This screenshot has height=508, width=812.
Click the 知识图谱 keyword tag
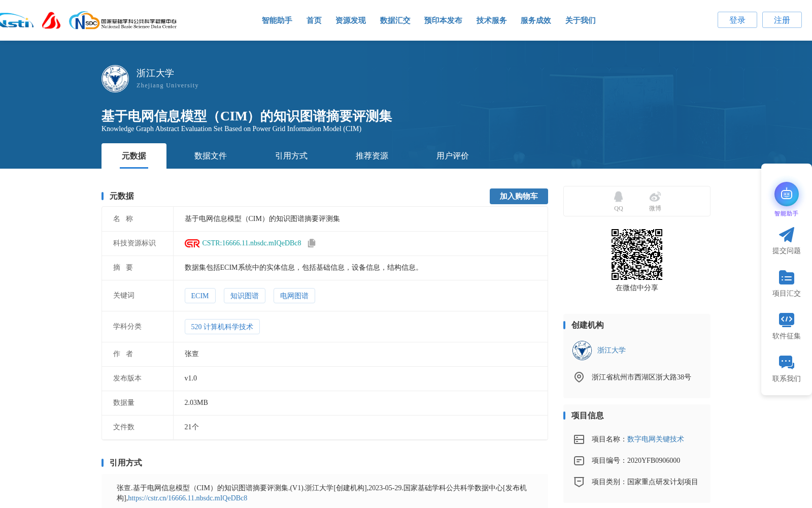pyautogui.click(x=245, y=296)
